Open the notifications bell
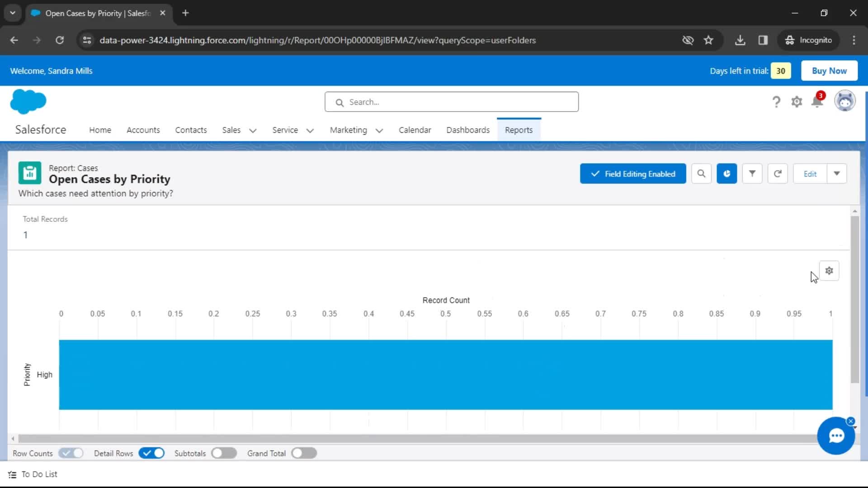 pos(817,101)
